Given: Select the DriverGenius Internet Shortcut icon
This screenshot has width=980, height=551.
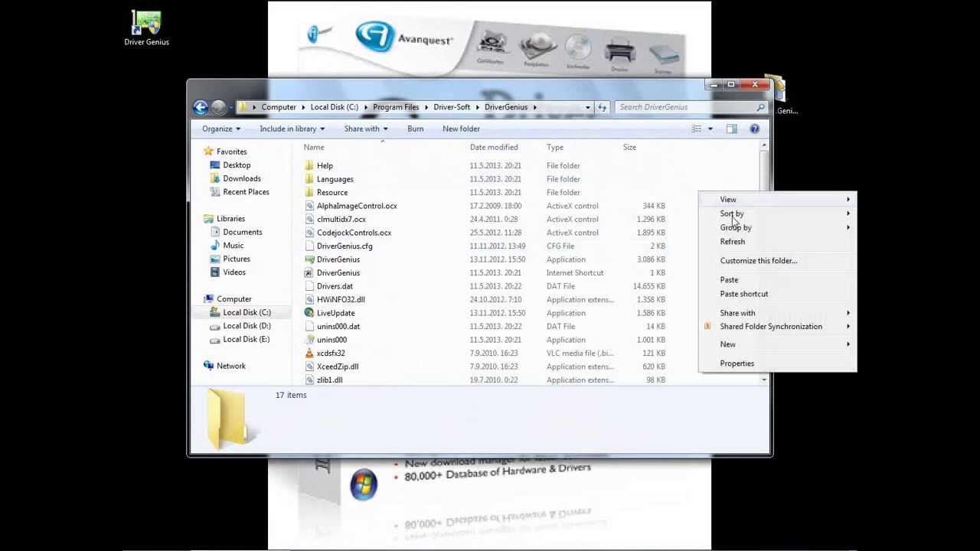Looking at the screenshot, I should click(x=309, y=272).
